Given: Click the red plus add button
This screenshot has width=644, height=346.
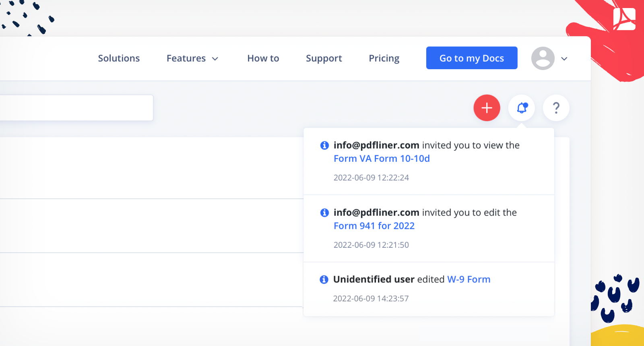Looking at the screenshot, I should [487, 108].
